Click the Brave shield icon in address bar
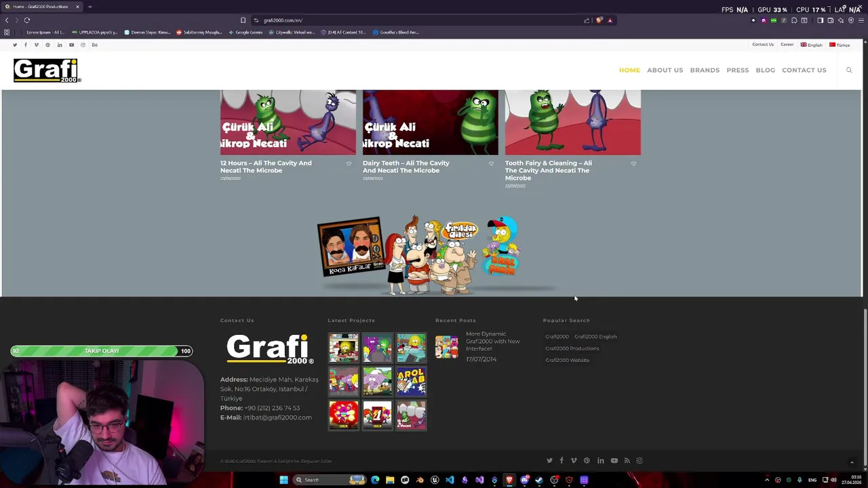868x488 pixels. click(x=599, y=20)
